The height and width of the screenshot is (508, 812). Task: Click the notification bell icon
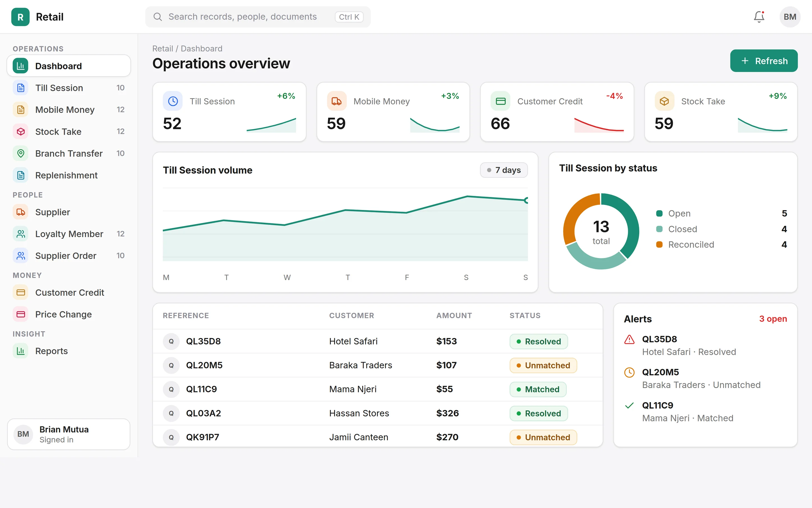759,16
